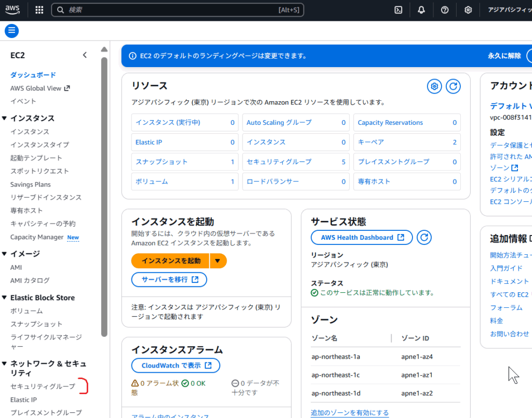This screenshot has height=418, width=532.
Task: Open the services grid menu icon
Action: click(x=39, y=10)
